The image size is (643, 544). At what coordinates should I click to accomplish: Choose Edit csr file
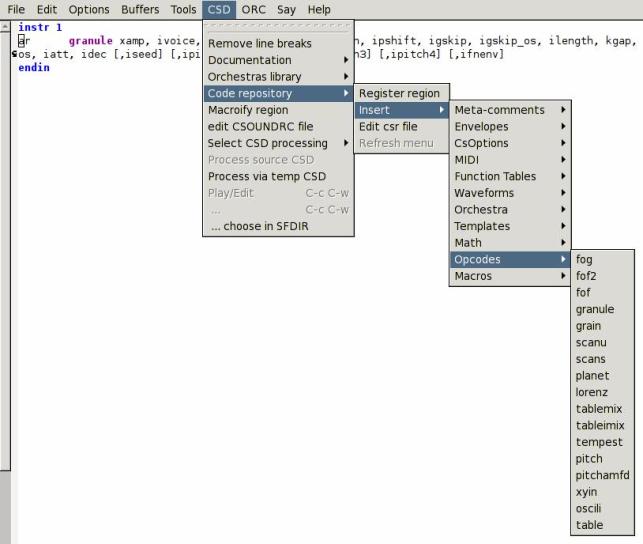tap(401, 127)
